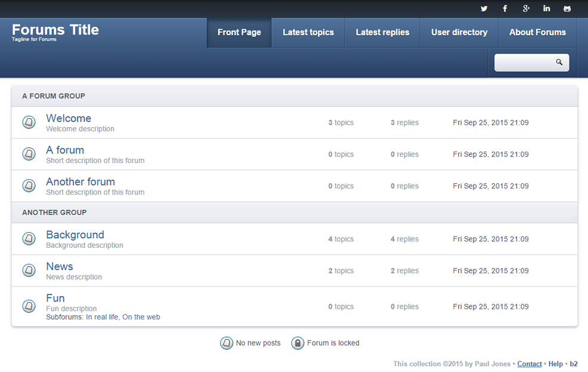
Task: Open the On the web subforum
Action: click(x=141, y=317)
